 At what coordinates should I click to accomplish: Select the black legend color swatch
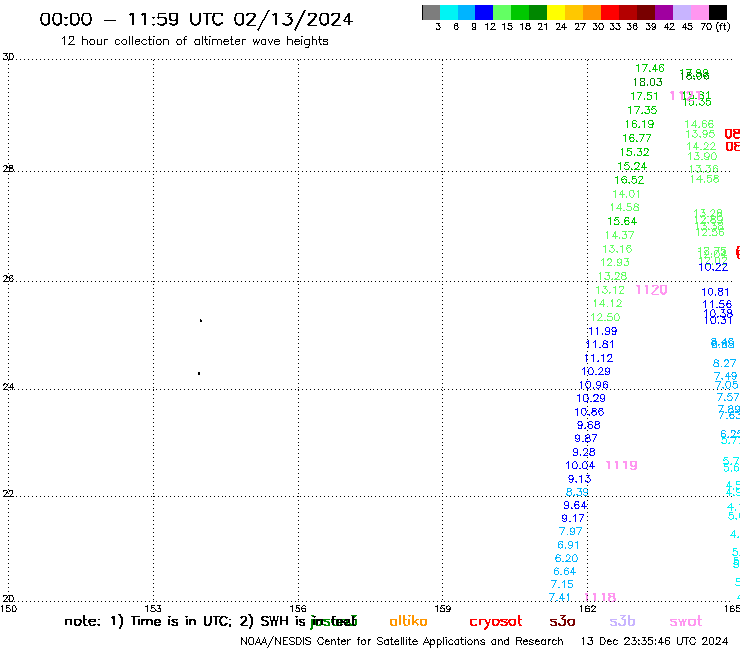click(x=718, y=12)
